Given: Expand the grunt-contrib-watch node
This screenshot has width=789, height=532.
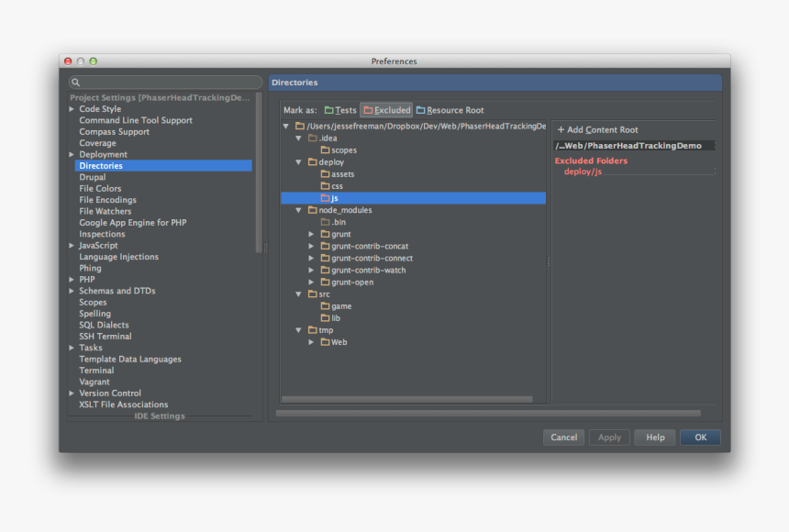Looking at the screenshot, I should point(312,270).
